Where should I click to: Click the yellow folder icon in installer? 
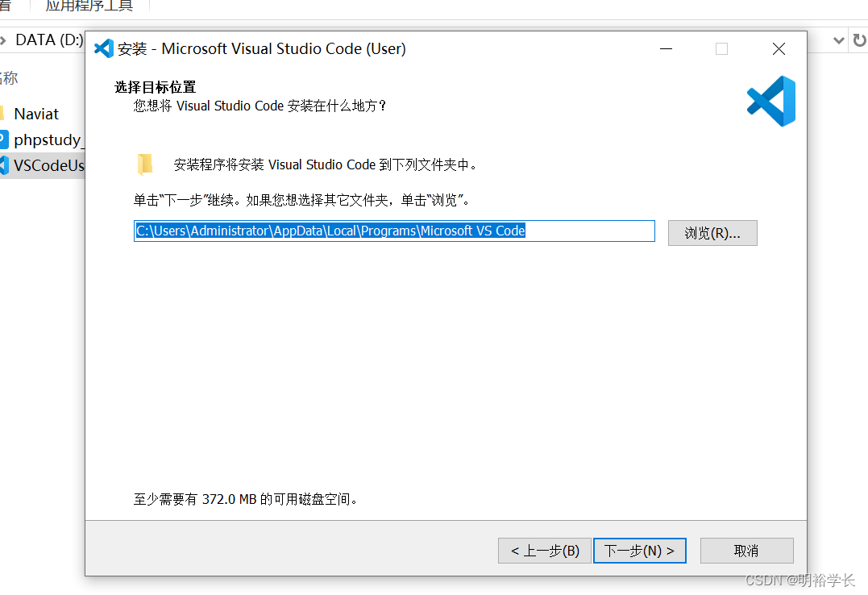coord(145,164)
